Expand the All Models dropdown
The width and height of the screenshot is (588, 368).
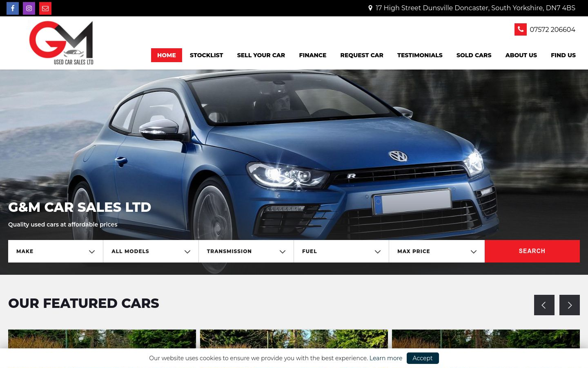151,251
